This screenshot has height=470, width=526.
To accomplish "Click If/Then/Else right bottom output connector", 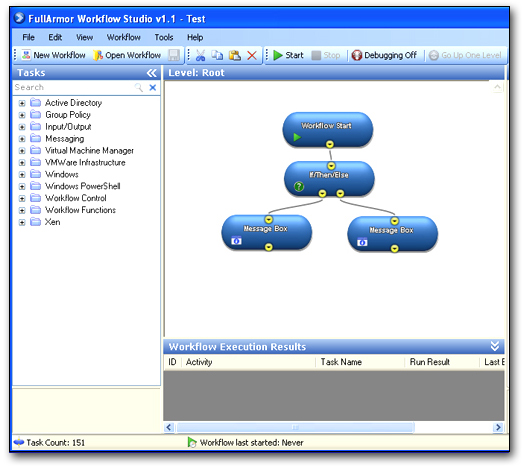I will [x=340, y=193].
